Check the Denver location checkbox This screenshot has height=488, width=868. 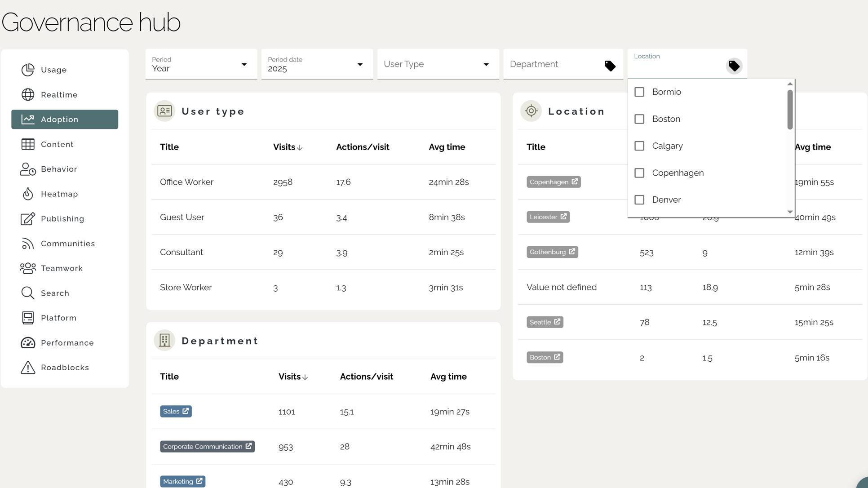coord(639,200)
